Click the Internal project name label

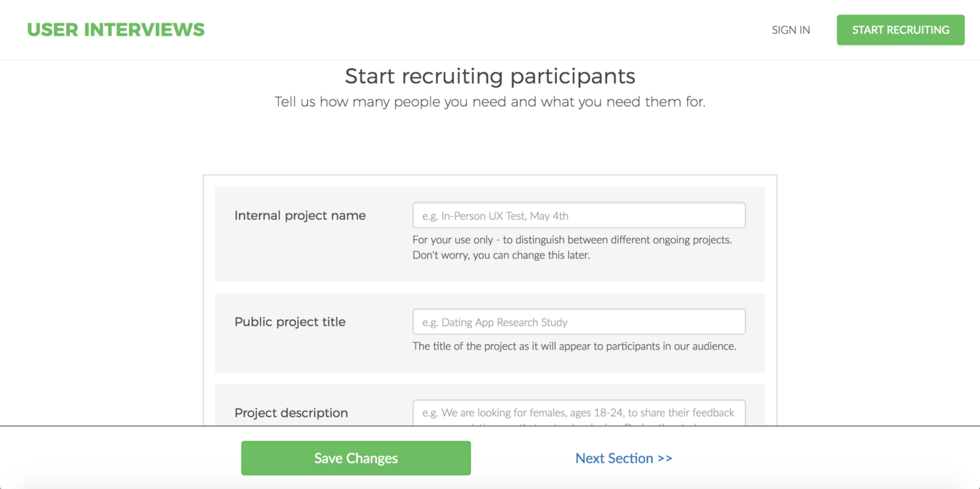(x=300, y=216)
